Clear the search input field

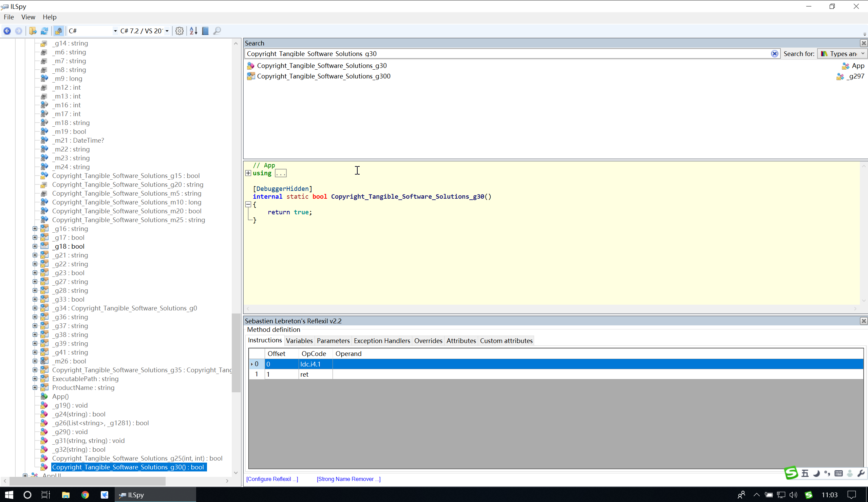(x=774, y=53)
